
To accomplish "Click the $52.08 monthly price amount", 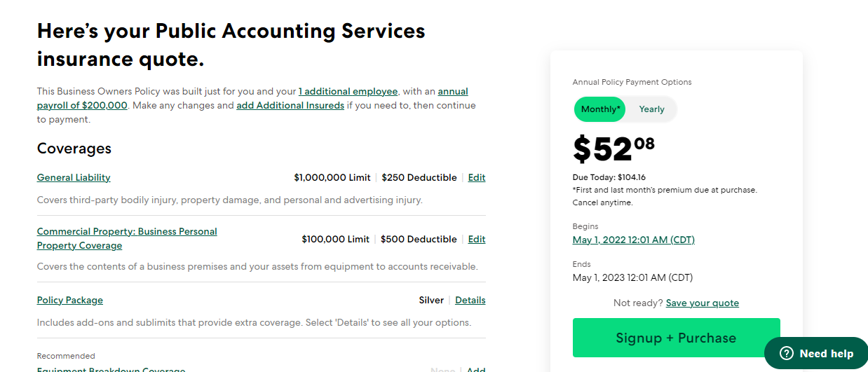I will tap(613, 149).
